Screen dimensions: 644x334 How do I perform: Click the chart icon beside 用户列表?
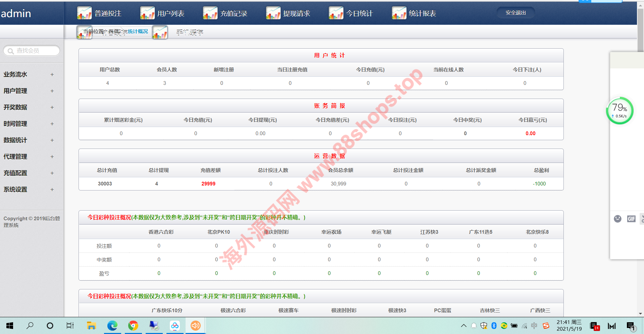point(147,13)
